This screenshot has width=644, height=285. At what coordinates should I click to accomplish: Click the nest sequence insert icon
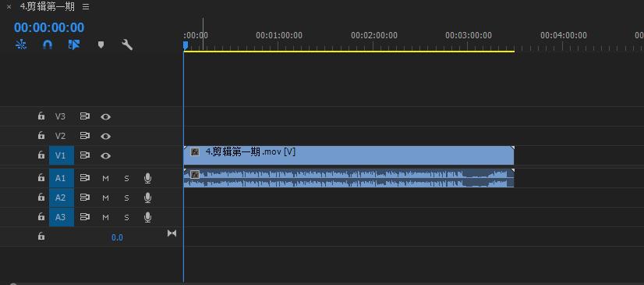pos(21,45)
